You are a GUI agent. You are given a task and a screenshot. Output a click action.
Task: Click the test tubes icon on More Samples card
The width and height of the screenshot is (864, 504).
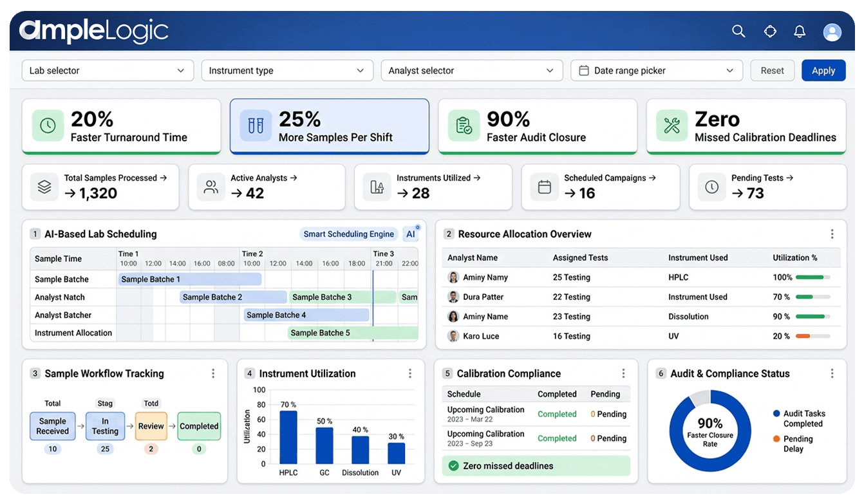pyautogui.click(x=256, y=126)
